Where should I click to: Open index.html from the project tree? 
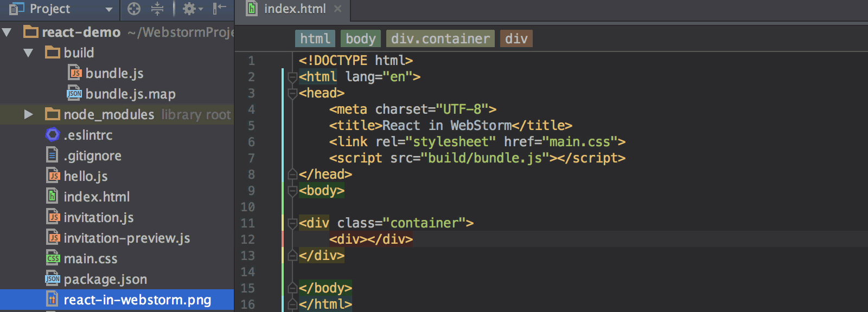click(x=97, y=197)
